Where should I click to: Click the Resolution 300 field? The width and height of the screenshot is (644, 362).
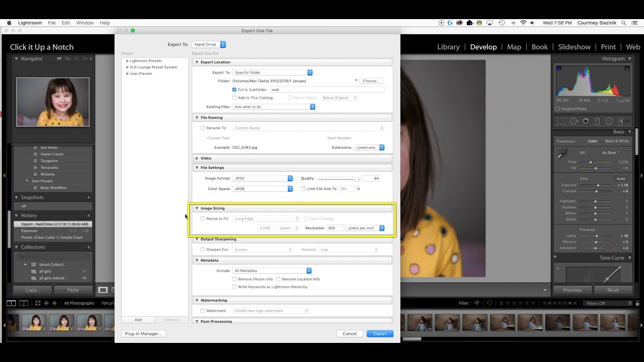[x=334, y=228]
